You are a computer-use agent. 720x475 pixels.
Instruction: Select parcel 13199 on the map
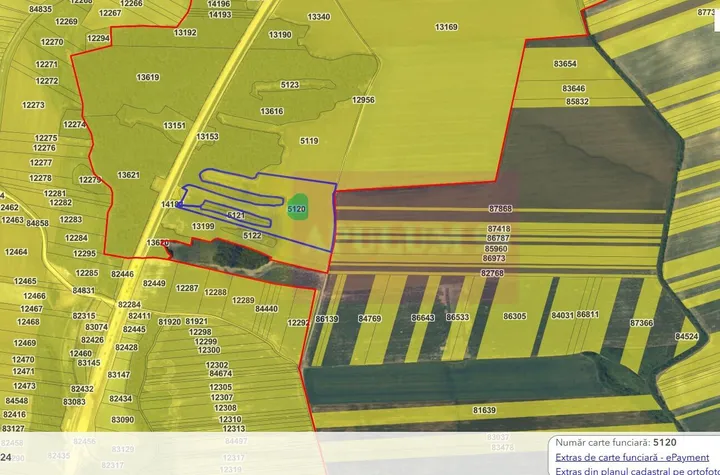point(203,227)
